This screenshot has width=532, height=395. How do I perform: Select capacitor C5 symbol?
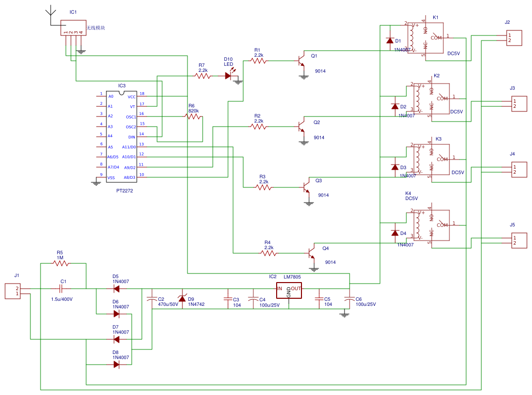coord(319,299)
